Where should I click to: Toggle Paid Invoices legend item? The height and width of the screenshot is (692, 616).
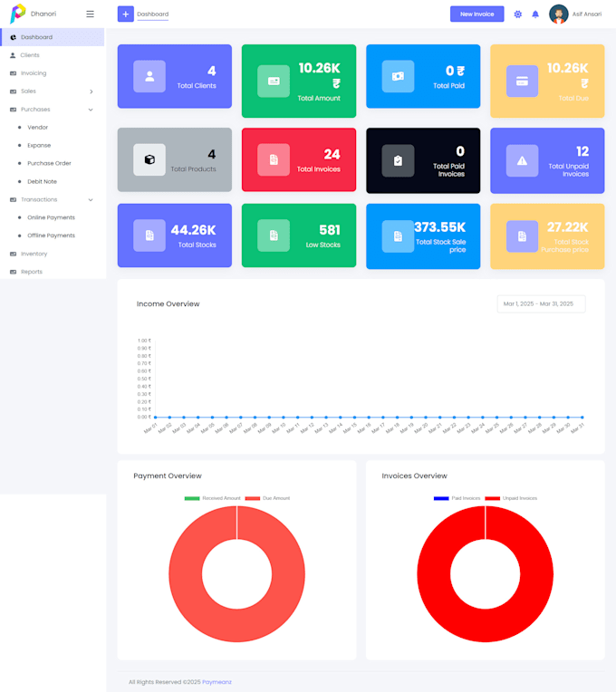coord(457,498)
